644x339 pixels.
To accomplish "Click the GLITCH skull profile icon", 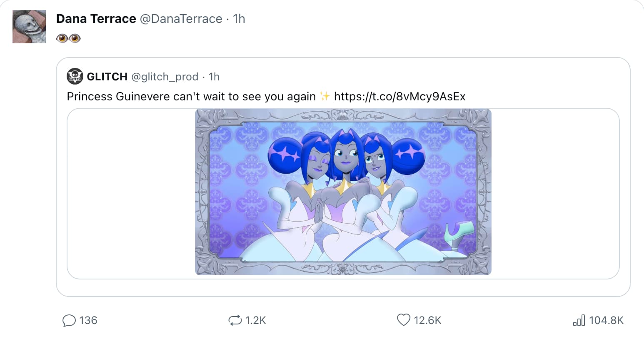I will [x=75, y=76].
